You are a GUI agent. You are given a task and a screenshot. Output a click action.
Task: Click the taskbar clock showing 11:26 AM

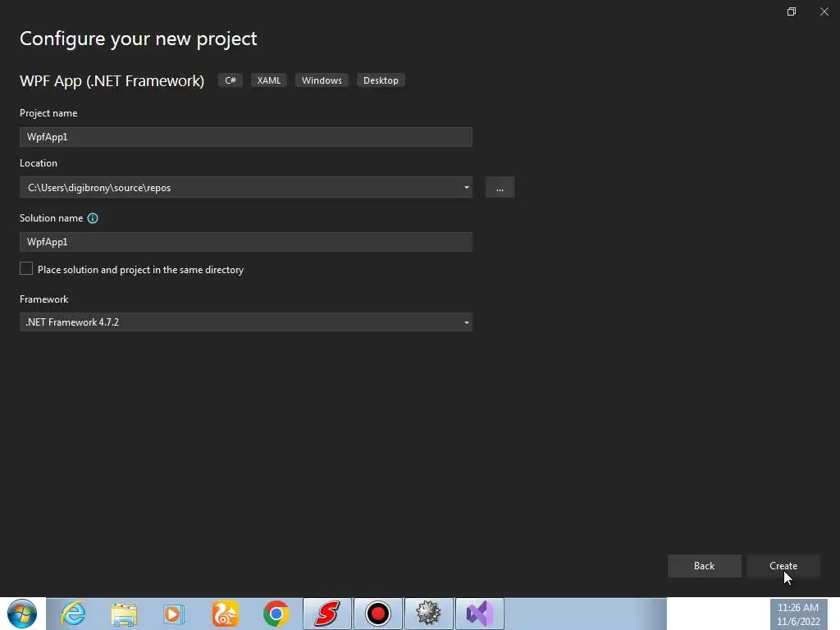point(798,614)
